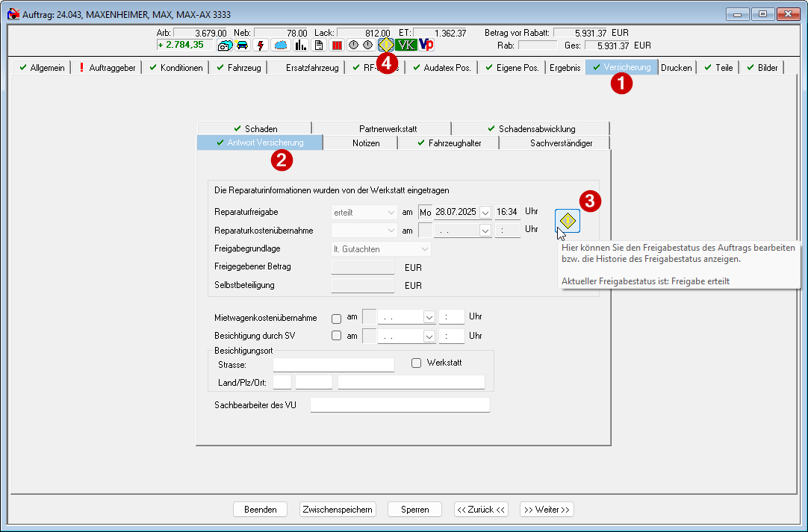Open the Besichtigung durch SV date dropdown
808x532 pixels.
[x=429, y=337]
